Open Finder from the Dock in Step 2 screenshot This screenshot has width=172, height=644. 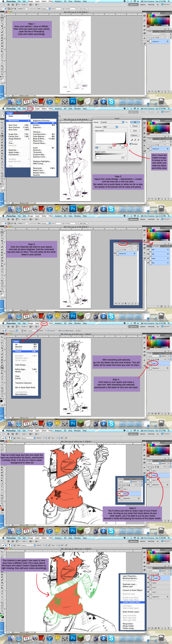(11, 209)
